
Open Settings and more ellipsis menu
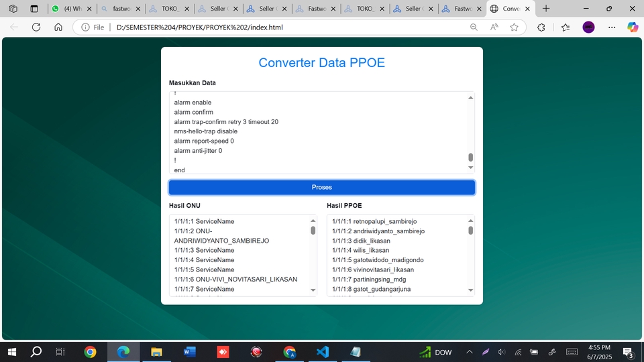tap(612, 27)
